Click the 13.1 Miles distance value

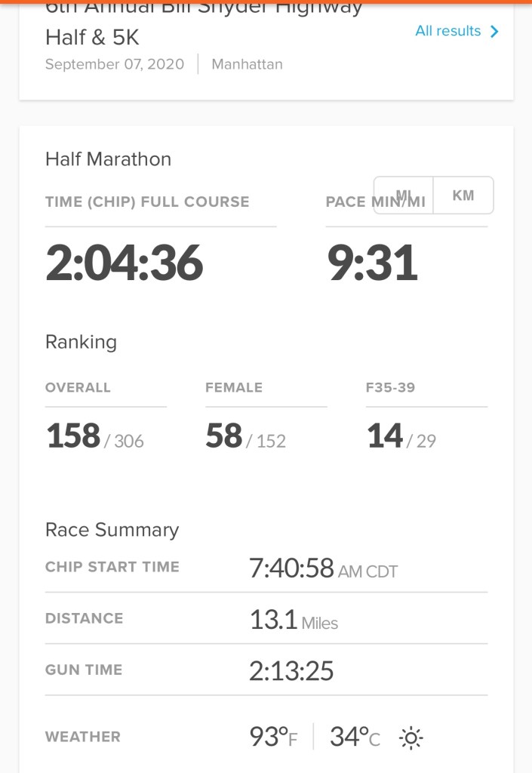tap(294, 620)
